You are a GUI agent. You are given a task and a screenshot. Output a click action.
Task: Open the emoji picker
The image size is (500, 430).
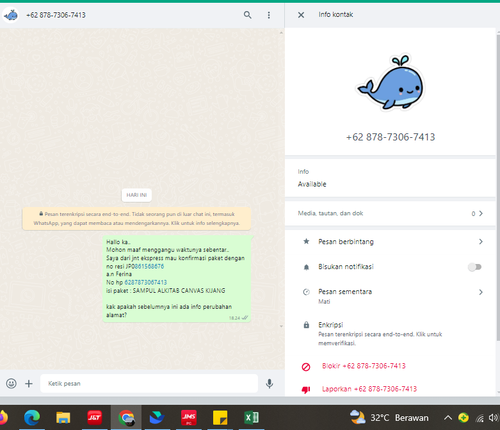tap(11, 383)
